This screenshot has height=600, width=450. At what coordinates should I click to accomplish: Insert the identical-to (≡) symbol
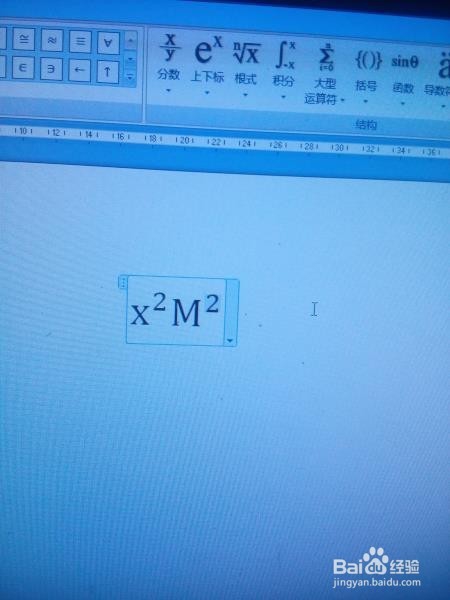point(80,41)
